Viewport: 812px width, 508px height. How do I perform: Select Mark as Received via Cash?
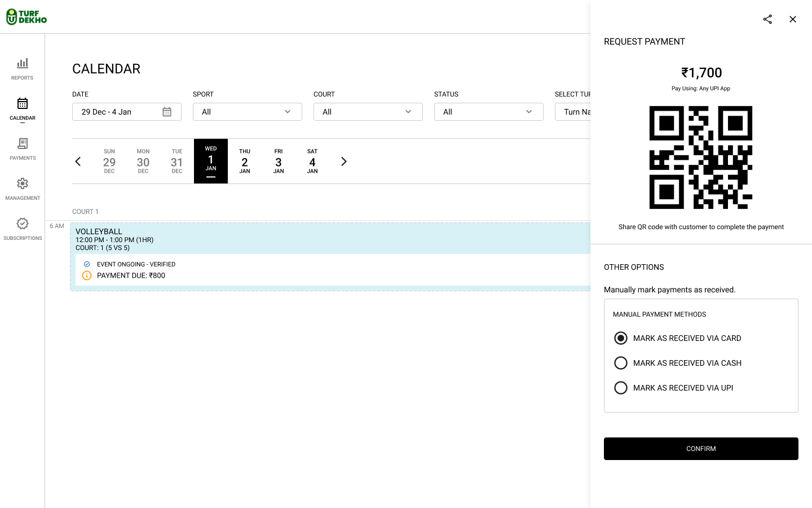621,363
